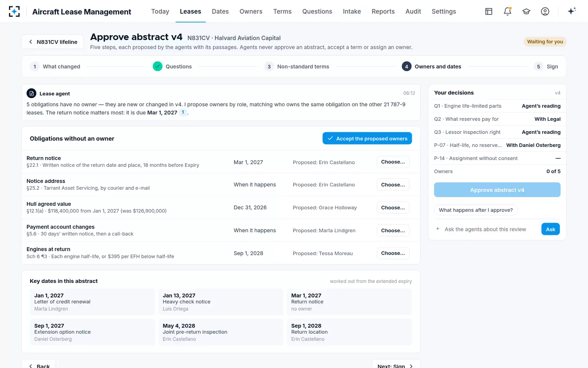Select the Joint pre-return inspection date card
Screen dimensions: 588x368
pyautogui.click(x=220, y=332)
